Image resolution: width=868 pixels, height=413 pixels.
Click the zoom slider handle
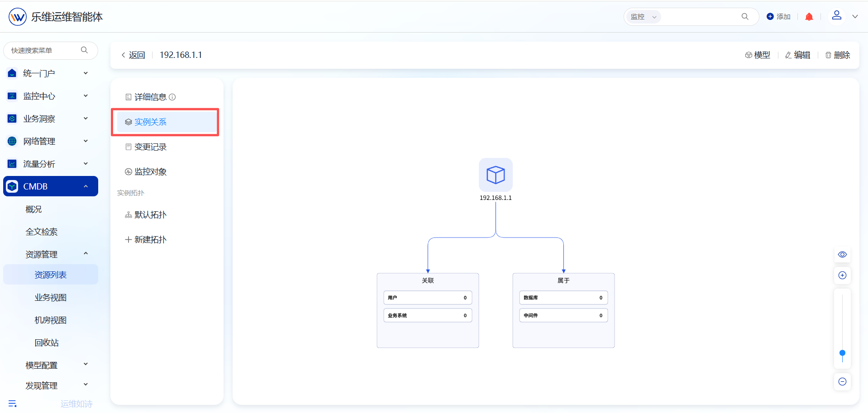(x=842, y=353)
